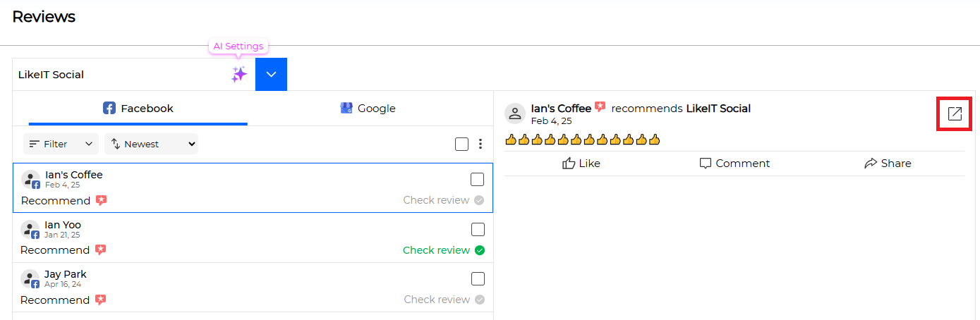Click Check review on Ian Yoo row
This screenshot has height=320, width=980.
tap(436, 250)
